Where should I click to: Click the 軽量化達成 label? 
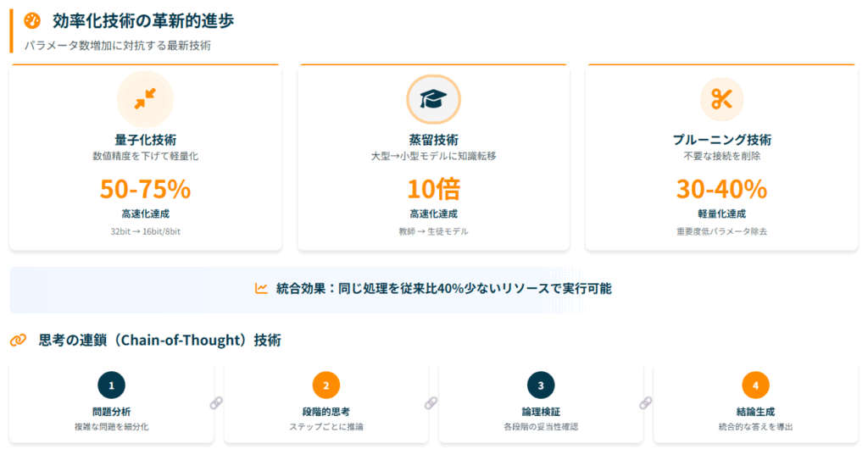tap(722, 213)
